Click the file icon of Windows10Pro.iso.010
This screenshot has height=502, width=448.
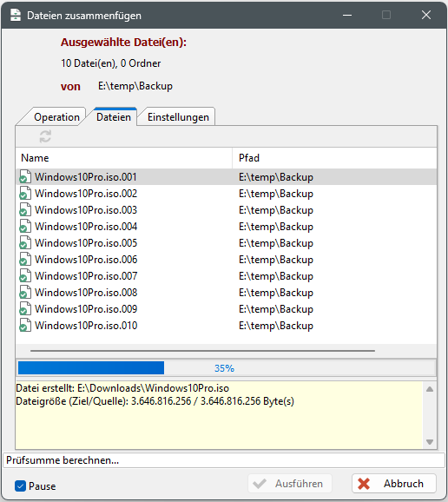25,326
